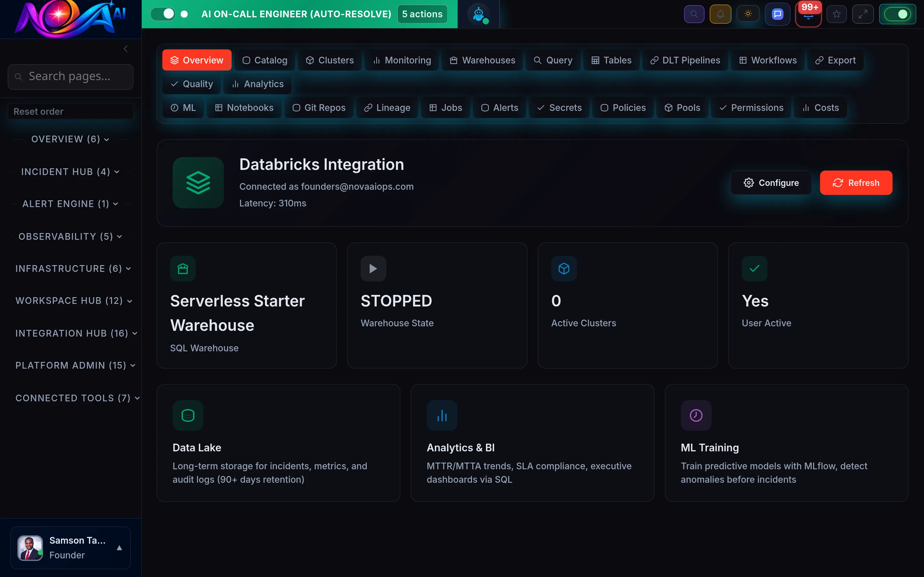Flip the top-right green toggle
The height and width of the screenshot is (577, 924).
[x=898, y=14]
